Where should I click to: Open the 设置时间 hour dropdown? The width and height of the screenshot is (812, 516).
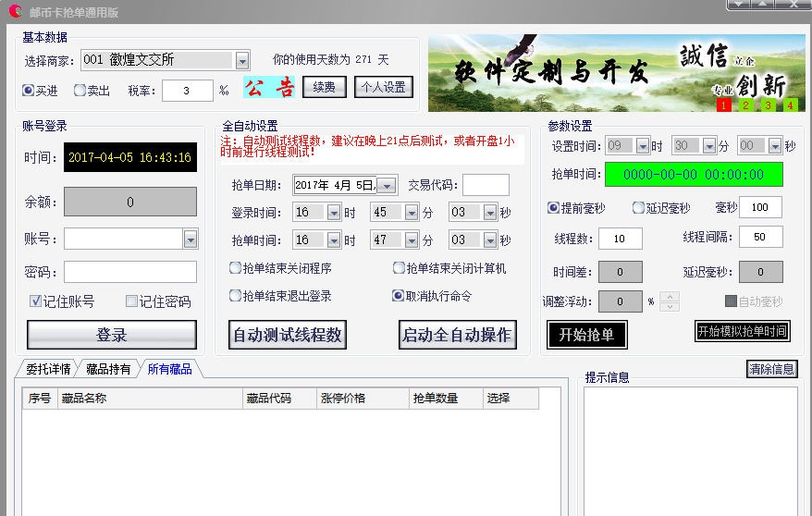coord(643,146)
